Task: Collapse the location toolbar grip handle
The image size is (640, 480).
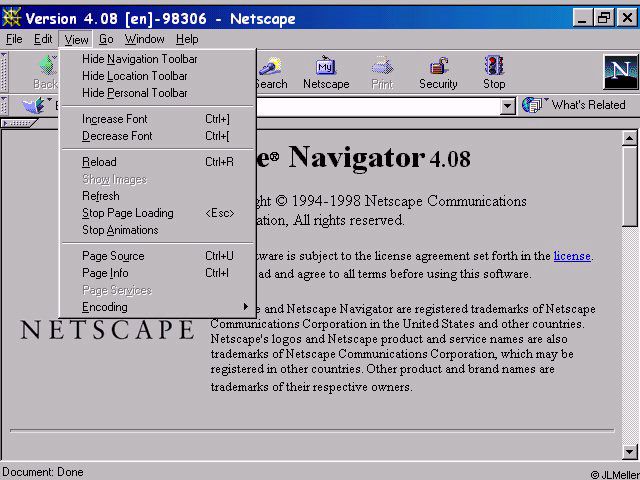Action: (x=4, y=105)
